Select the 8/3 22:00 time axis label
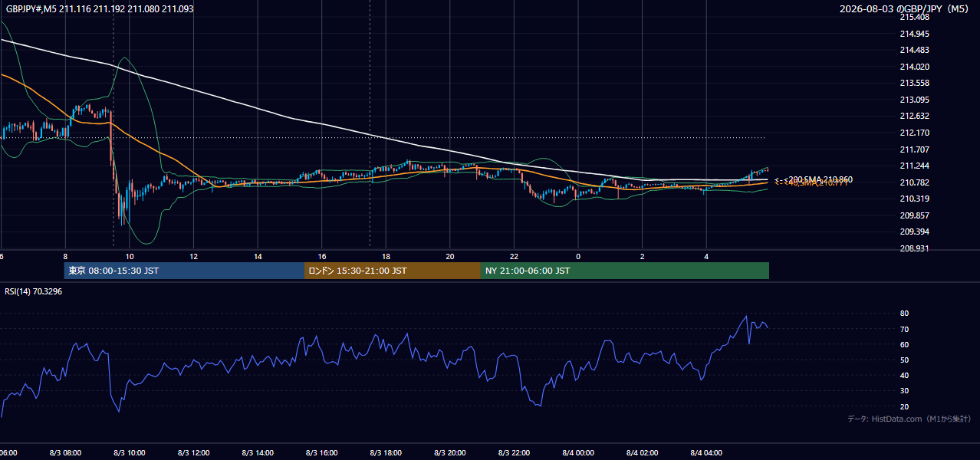This screenshot has height=460, width=980. pyautogui.click(x=514, y=453)
